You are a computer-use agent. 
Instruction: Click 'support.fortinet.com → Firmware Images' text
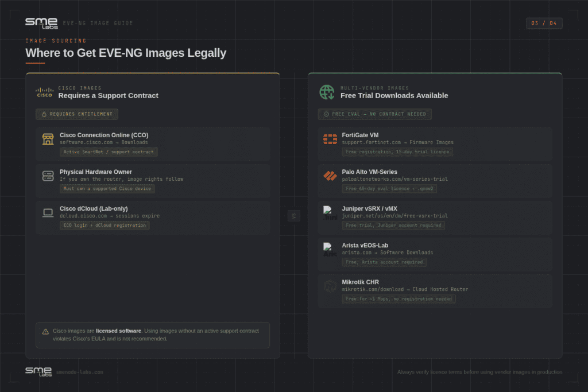click(398, 142)
